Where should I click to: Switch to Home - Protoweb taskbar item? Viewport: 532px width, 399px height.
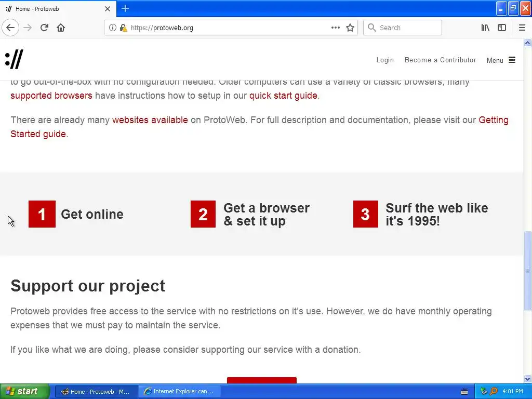click(96, 392)
